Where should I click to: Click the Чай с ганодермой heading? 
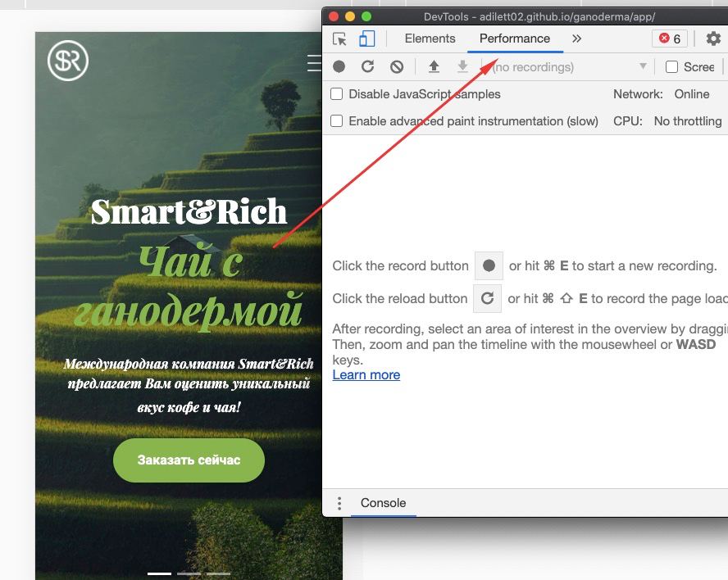pos(189,288)
